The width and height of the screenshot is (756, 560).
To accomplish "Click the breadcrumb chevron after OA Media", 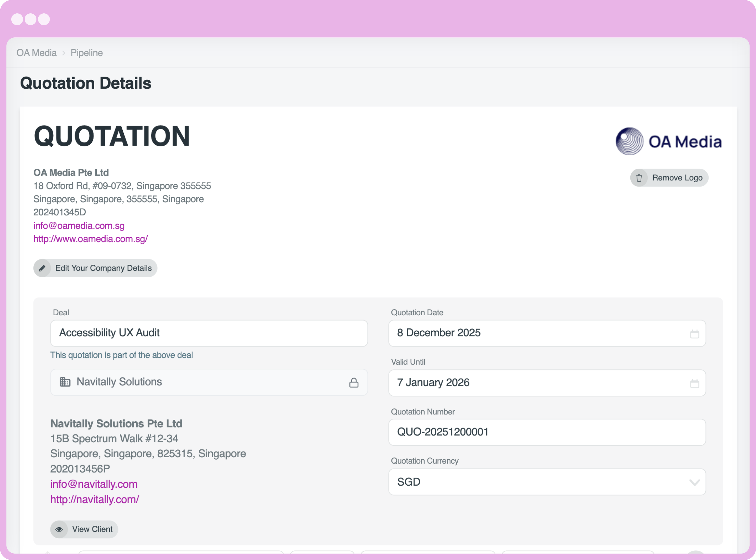I will click(x=63, y=53).
